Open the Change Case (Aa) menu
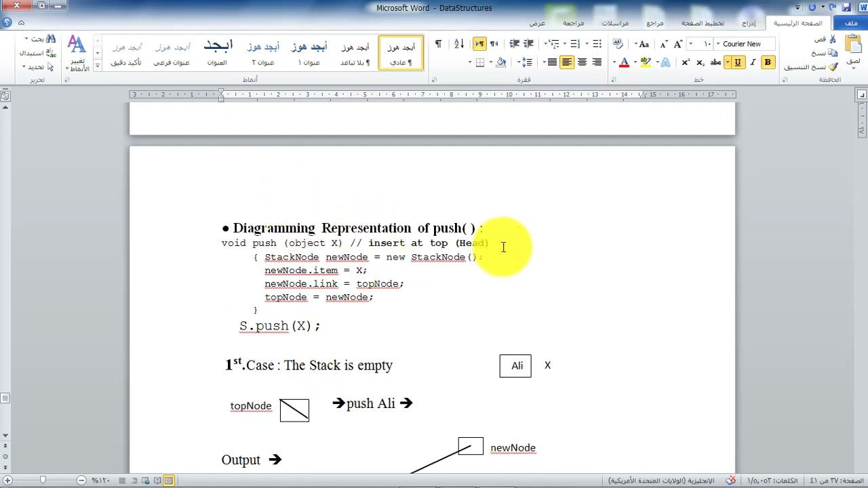Viewport: 868px width, 488px height. [642, 44]
